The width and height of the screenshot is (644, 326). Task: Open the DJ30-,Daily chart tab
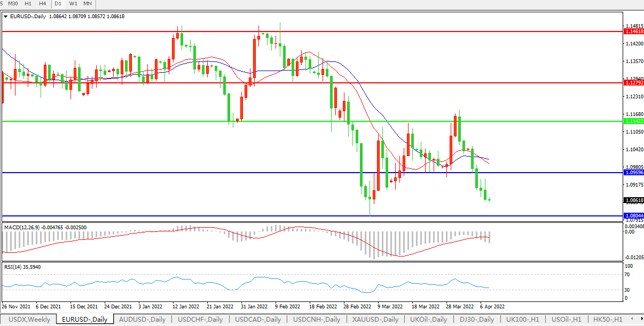(x=477, y=320)
